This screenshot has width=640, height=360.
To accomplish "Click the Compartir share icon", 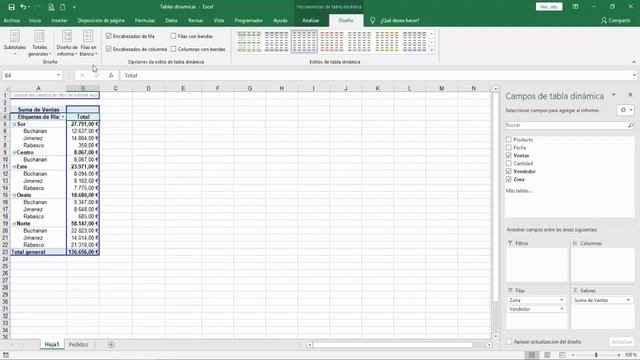I will (x=604, y=20).
